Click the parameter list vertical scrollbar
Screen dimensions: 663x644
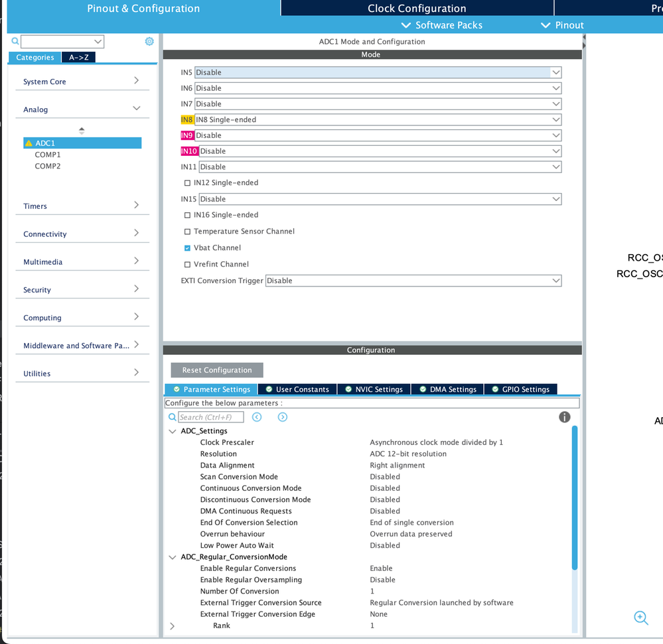(x=575, y=498)
